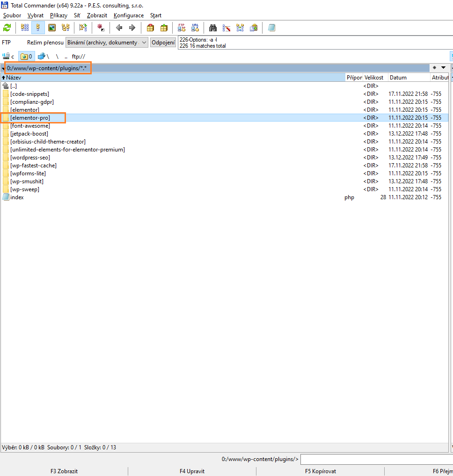Viewport: 453px width, 476px height.
Task: Select the [complianz-gdpr] folder
Action: (x=225, y=101)
